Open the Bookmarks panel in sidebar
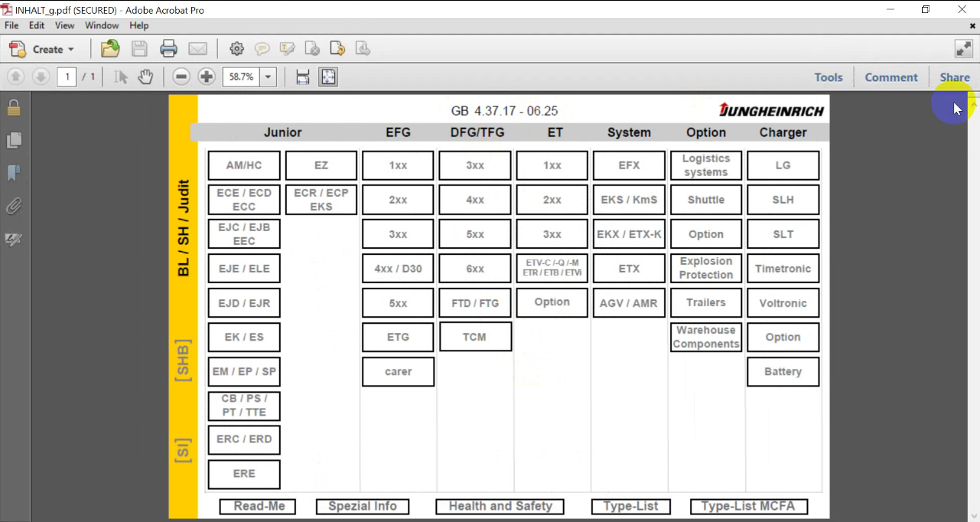 13,174
